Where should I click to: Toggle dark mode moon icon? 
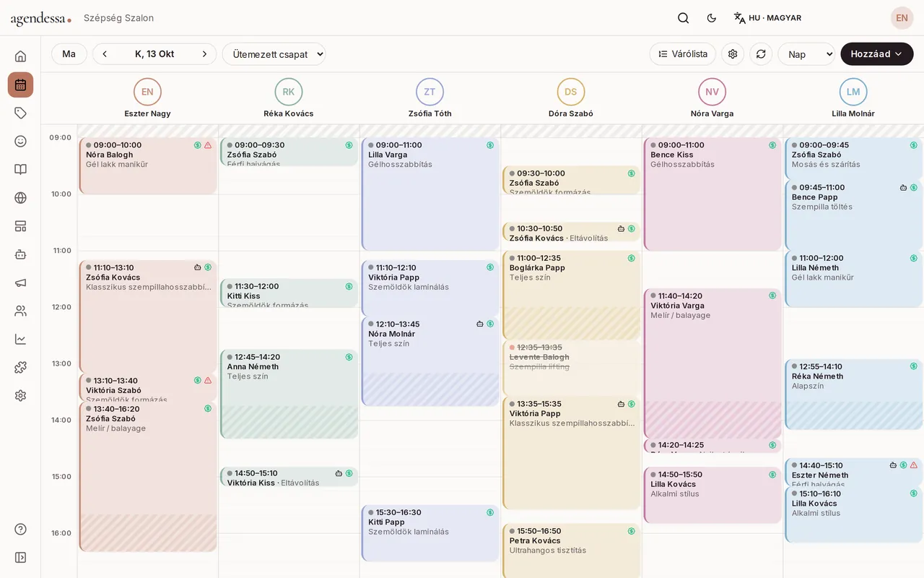712,18
